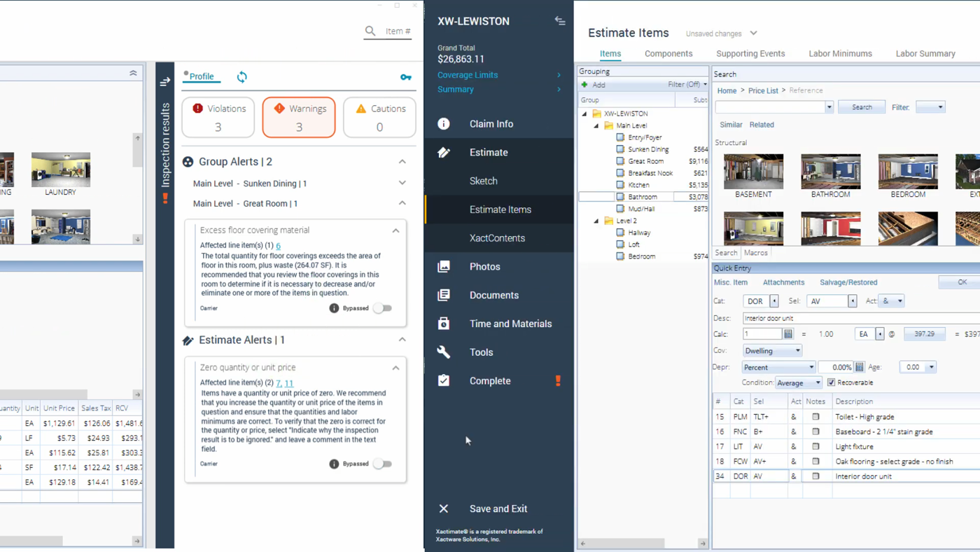Image resolution: width=980 pixels, height=552 pixels.
Task: Expand Main Level - Sunken Dining alert
Action: [x=402, y=183]
